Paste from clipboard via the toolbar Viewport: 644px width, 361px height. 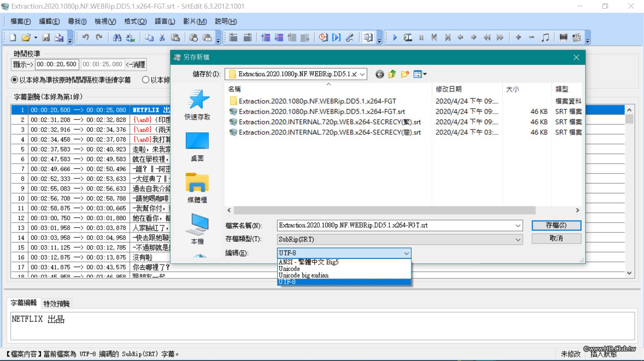[x=175, y=37]
